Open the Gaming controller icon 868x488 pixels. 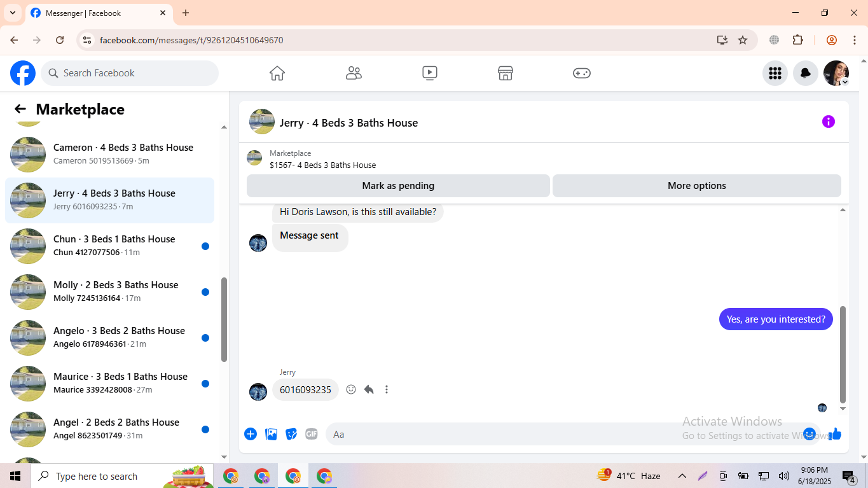[x=582, y=73]
